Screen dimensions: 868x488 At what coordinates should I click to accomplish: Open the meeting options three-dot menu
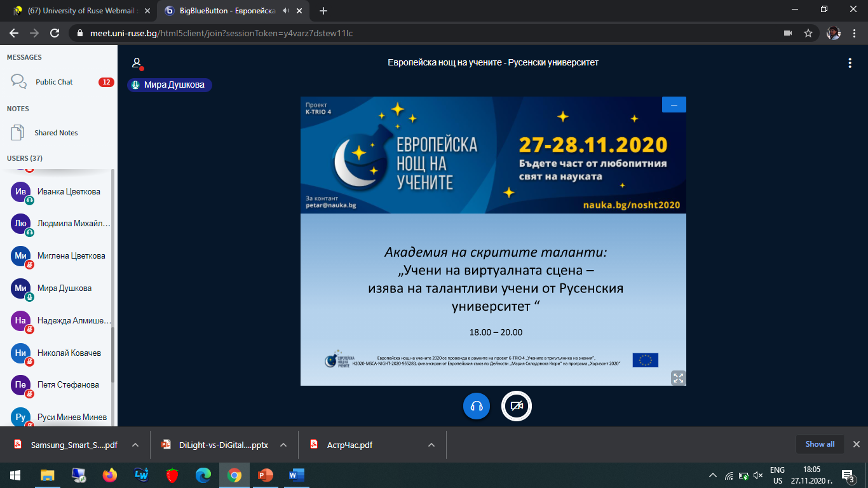850,63
